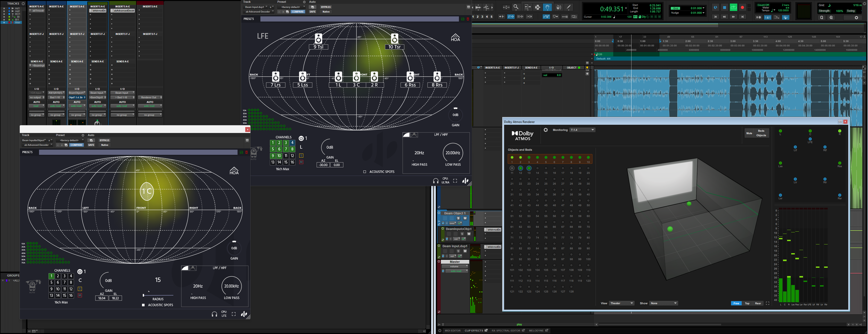Toggle the metronome click icon
This screenshot has width=868, height=334.
(768, 17)
